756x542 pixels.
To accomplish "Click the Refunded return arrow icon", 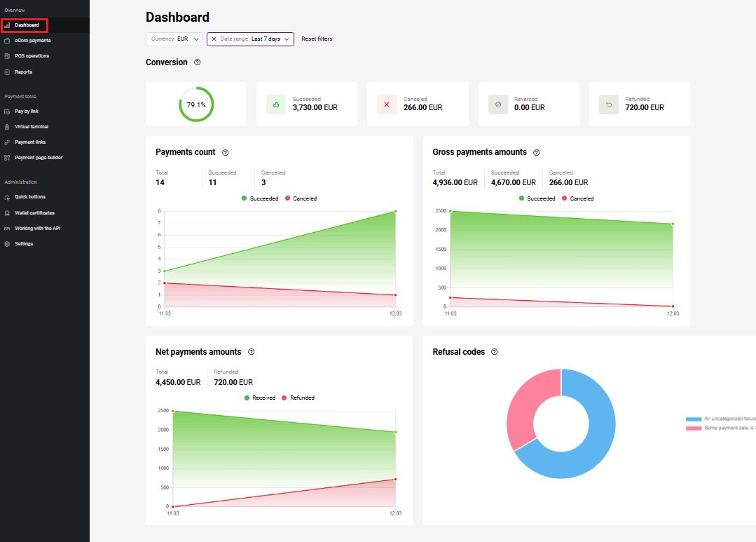I will click(609, 104).
